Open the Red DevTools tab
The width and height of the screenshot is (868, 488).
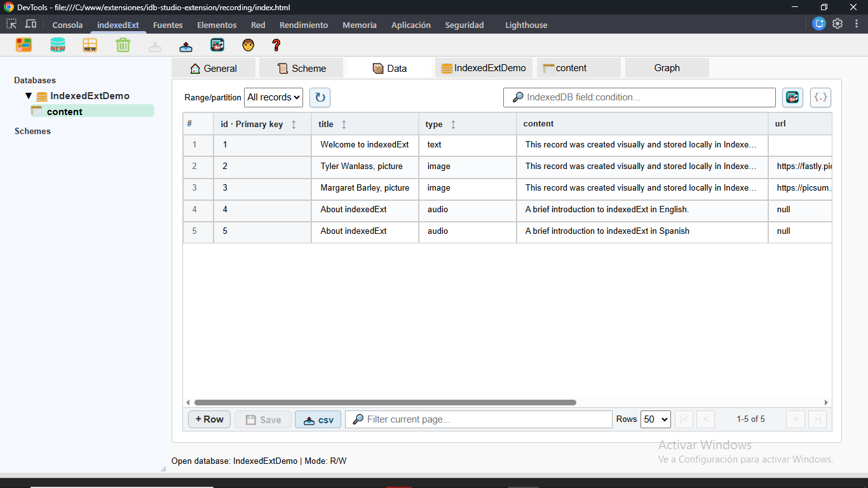(258, 25)
